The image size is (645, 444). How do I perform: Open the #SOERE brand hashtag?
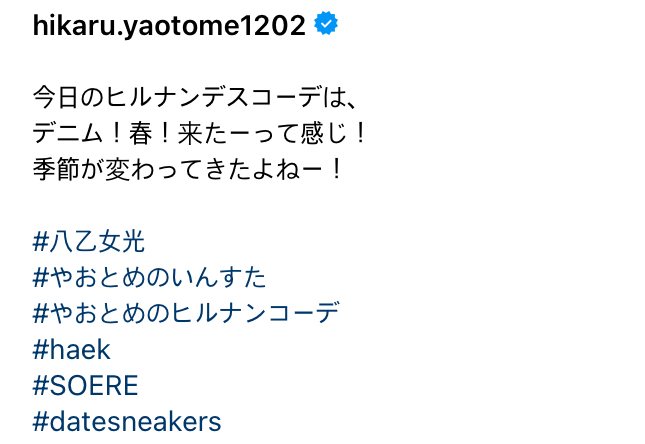tap(85, 385)
